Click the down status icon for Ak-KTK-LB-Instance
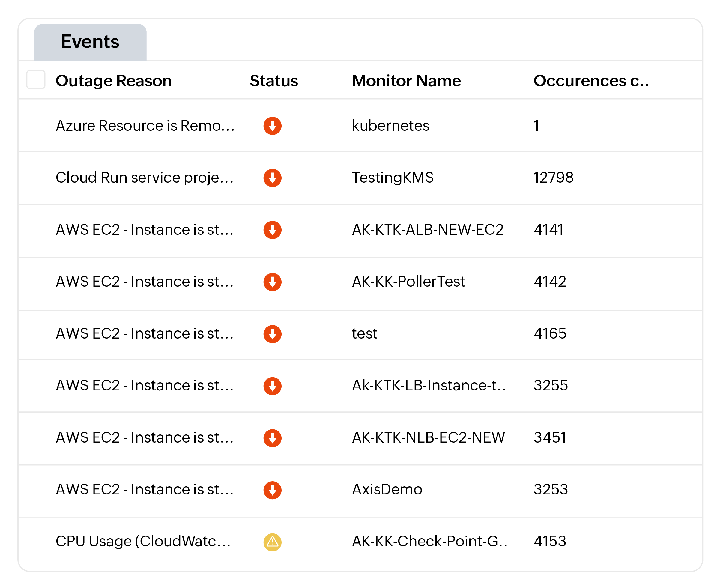720x588 pixels. (273, 386)
